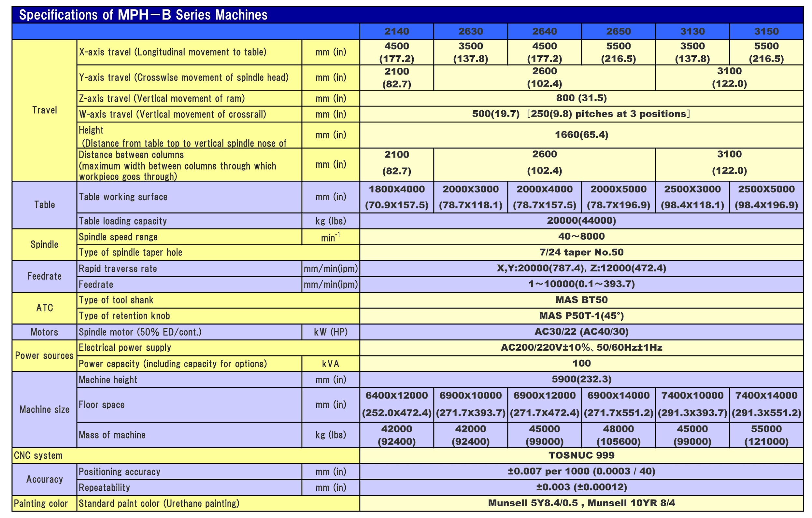The height and width of the screenshot is (518, 812).
Task: Click 'Munsell 5Y8.4/0.5 , Munsell 10YR 8/4'
Action: point(581,503)
